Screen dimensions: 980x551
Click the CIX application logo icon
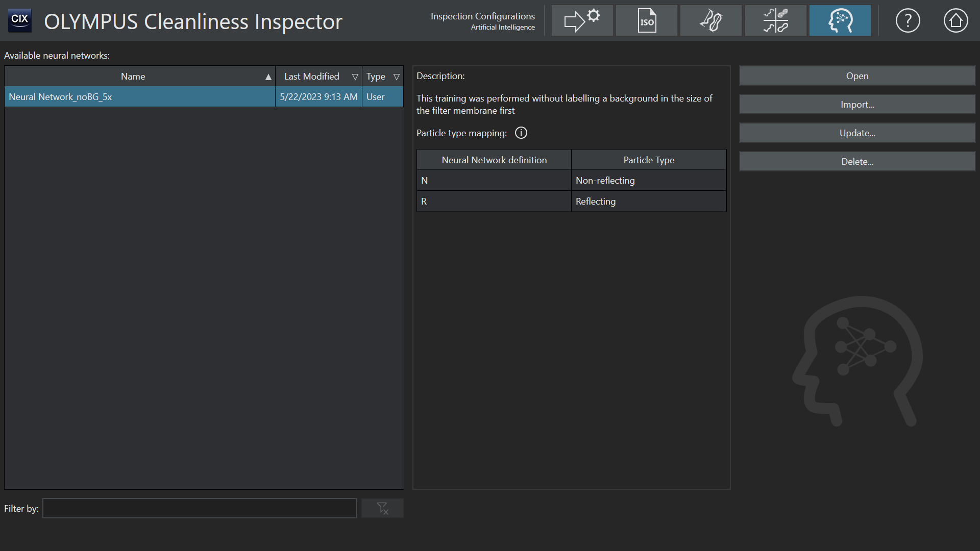pos(19,20)
